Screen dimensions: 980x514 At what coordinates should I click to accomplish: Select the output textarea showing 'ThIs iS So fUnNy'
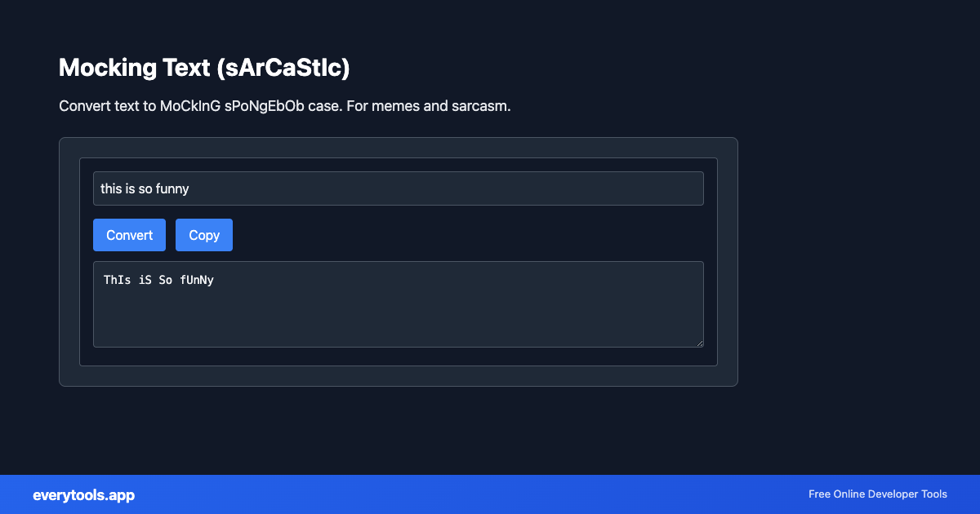(399, 304)
